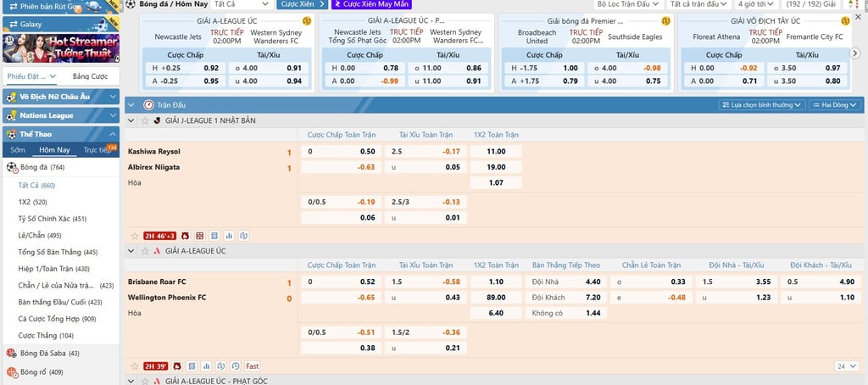Star the J-League 1 Nhật Bản league
This screenshot has width=868, height=385.
tap(145, 120)
